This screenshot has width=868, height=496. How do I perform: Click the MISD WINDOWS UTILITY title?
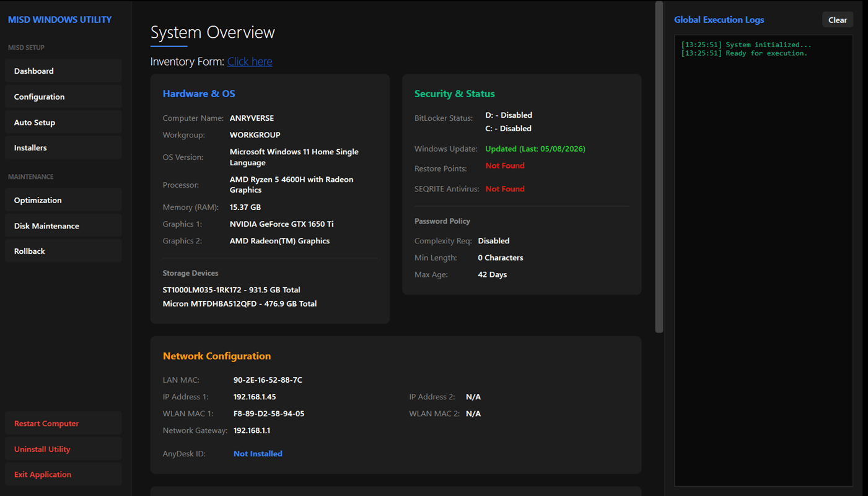point(60,20)
